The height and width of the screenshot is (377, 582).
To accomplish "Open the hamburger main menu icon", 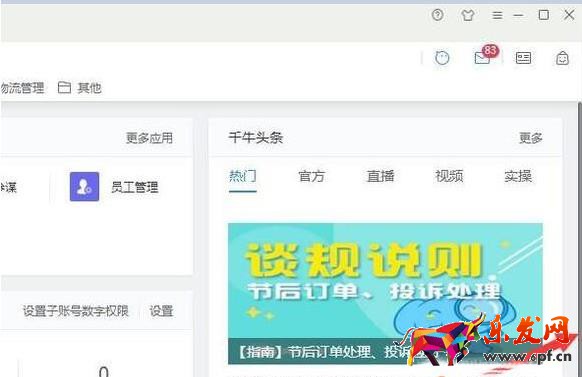I will 497,15.
